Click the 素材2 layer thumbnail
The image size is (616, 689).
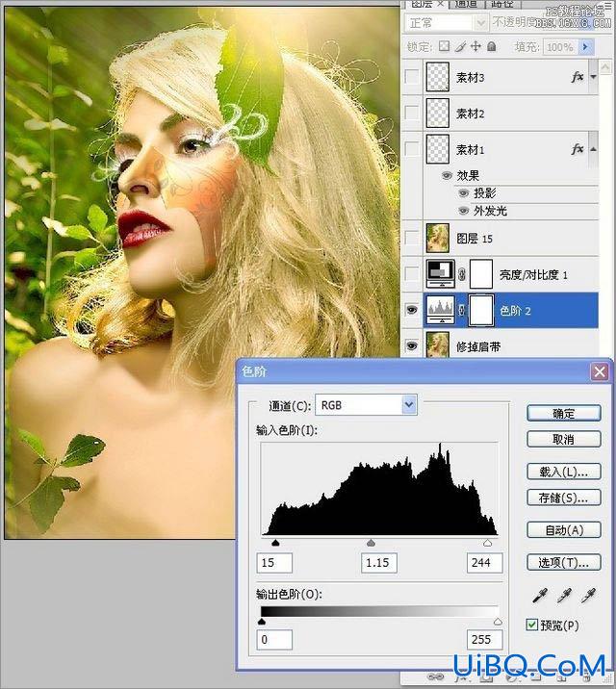[x=438, y=113]
